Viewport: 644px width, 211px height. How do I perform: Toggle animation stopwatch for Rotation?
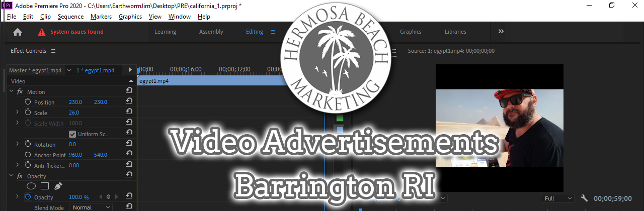28,144
